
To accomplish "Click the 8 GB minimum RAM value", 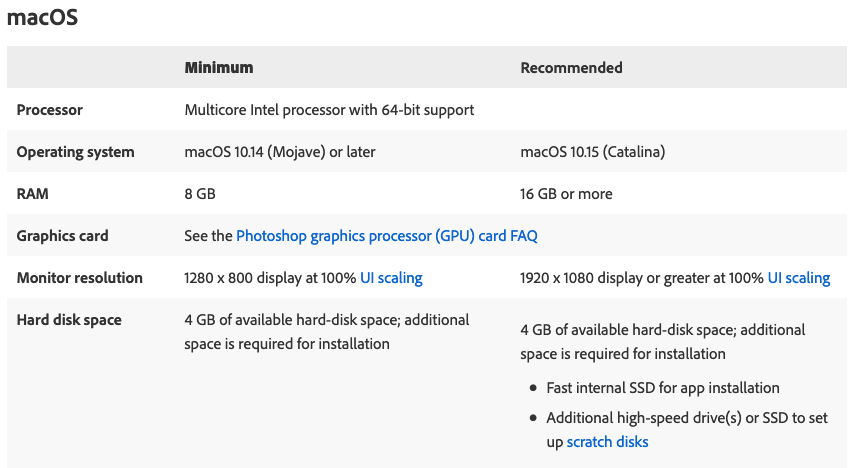I will 200,194.
